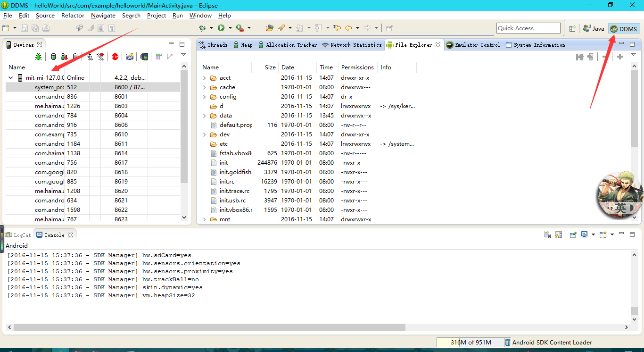Click the Update Heap icon in Devices
The image size is (644, 352).
coord(53,57)
